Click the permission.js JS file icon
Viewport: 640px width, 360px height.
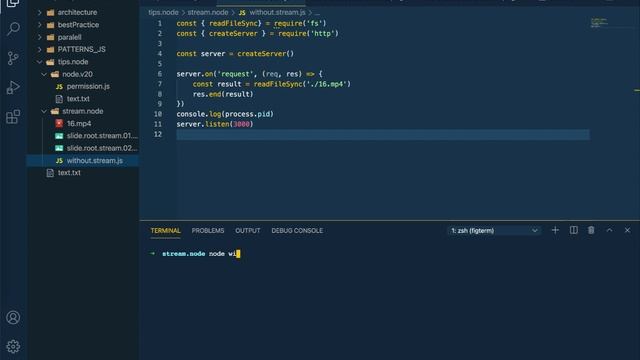coord(59,87)
